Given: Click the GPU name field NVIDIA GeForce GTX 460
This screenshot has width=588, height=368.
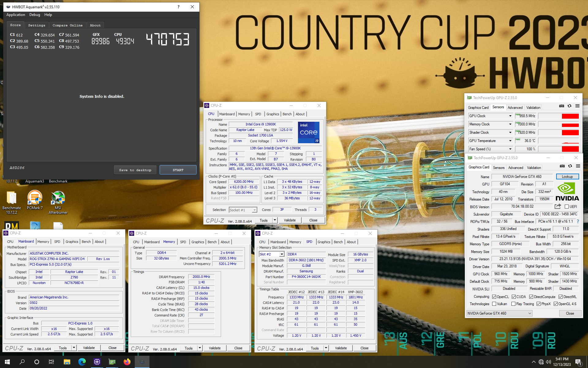Looking at the screenshot, I should point(522,177).
